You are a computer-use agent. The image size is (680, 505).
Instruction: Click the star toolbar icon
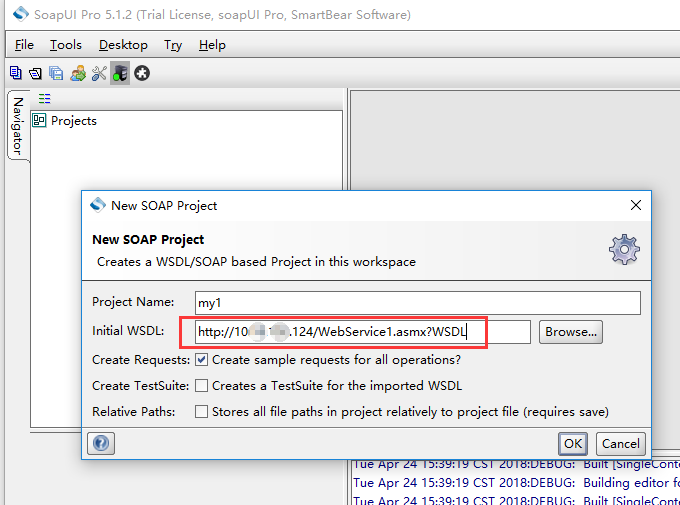(x=142, y=73)
